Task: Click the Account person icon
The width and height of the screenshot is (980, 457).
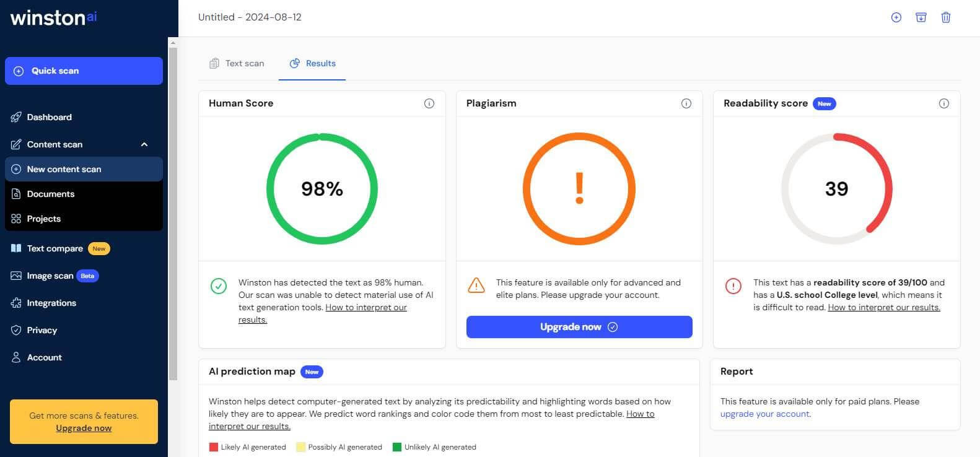Action: pyautogui.click(x=16, y=357)
